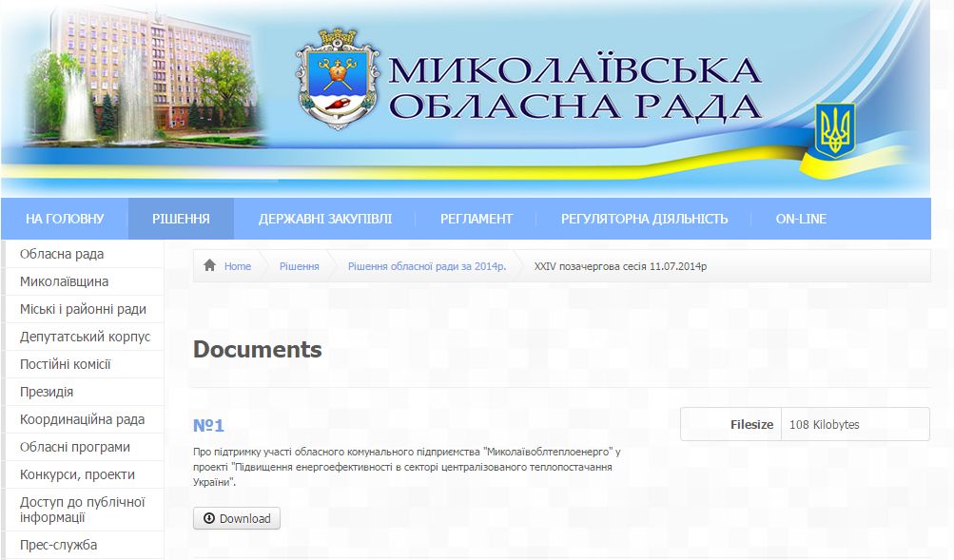The height and width of the screenshot is (560, 954).
Task: Download document №1
Action: pos(237,518)
